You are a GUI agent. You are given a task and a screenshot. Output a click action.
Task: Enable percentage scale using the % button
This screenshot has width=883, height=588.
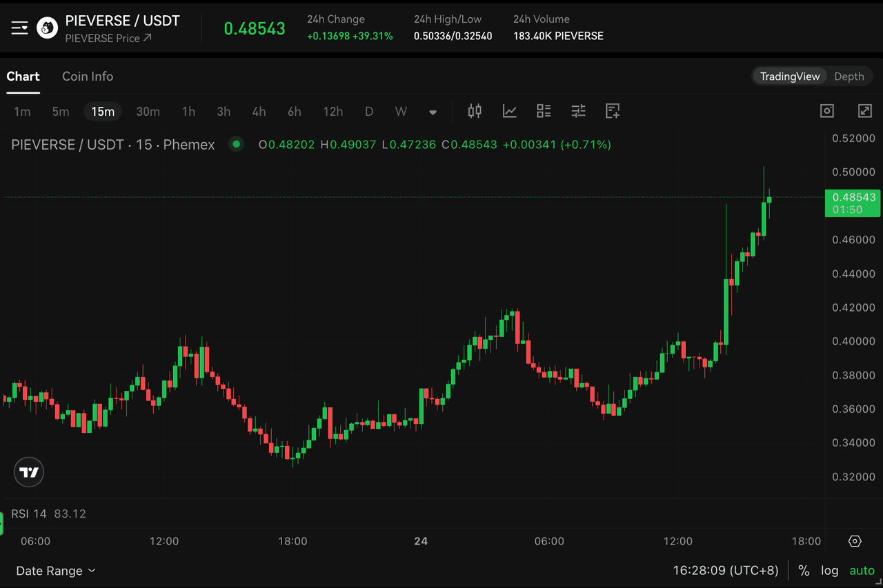(803, 570)
